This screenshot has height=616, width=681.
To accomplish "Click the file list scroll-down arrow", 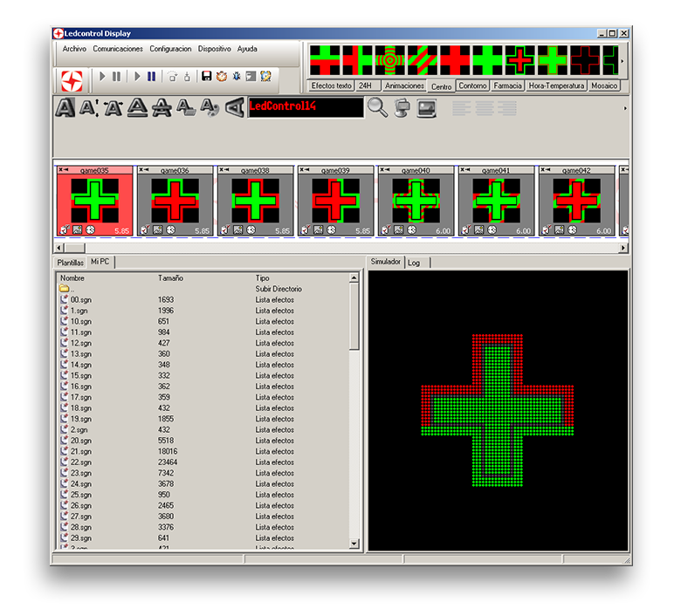I will [354, 544].
